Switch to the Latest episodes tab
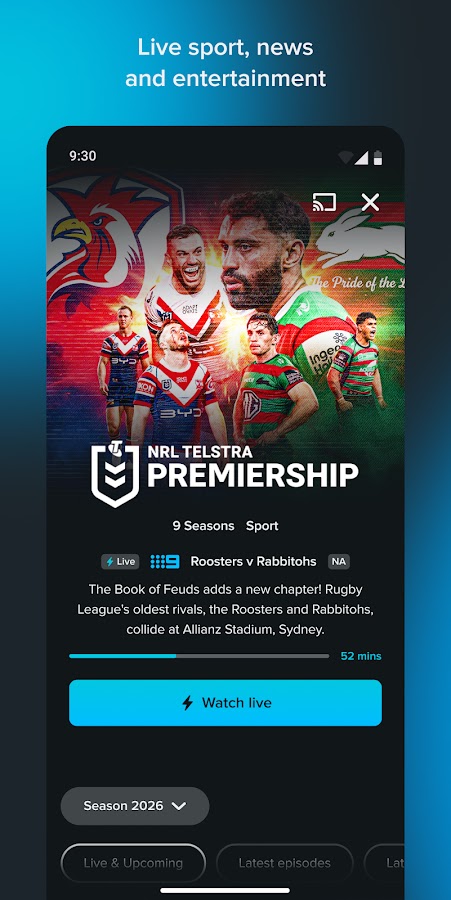Viewport: 451px width, 900px height. (285, 863)
